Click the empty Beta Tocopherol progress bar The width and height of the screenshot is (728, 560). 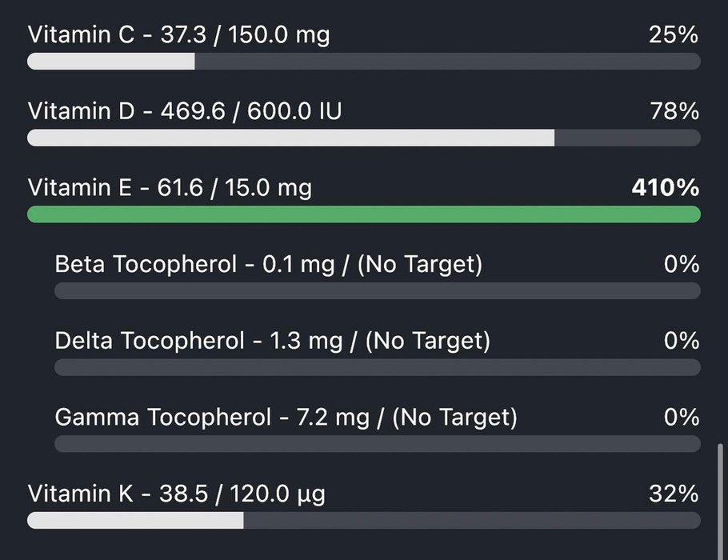click(x=377, y=290)
